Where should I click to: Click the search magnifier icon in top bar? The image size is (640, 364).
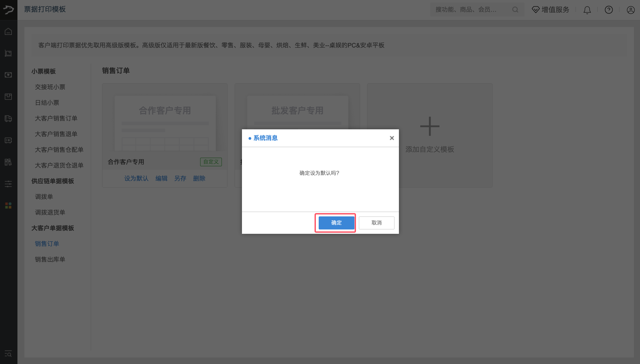click(515, 10)
